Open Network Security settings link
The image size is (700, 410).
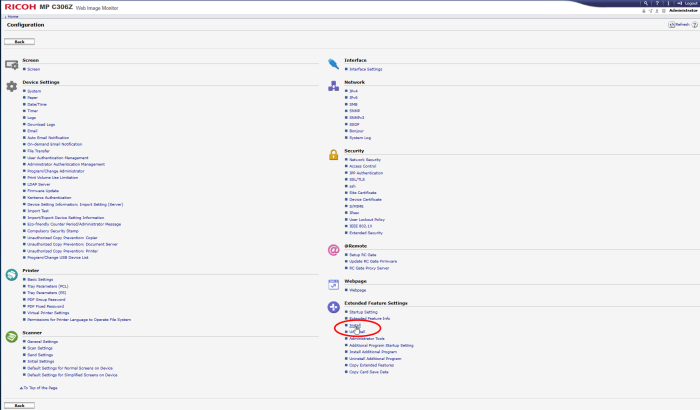[x=364, y=159]
